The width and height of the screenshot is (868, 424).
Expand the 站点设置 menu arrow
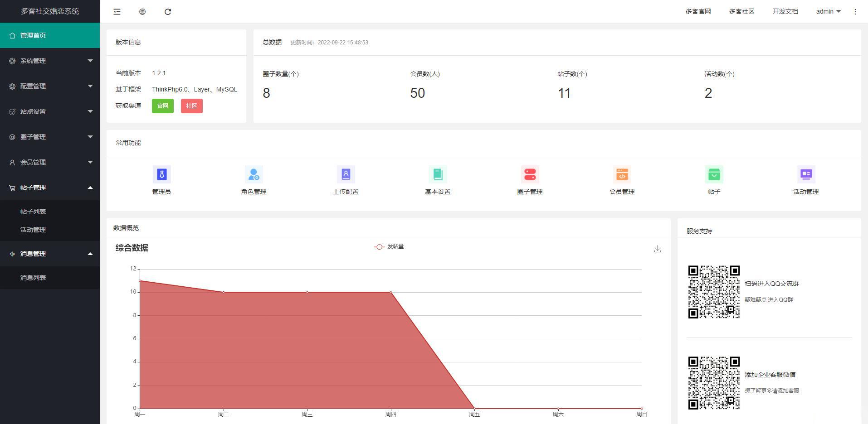coord(90,111)
